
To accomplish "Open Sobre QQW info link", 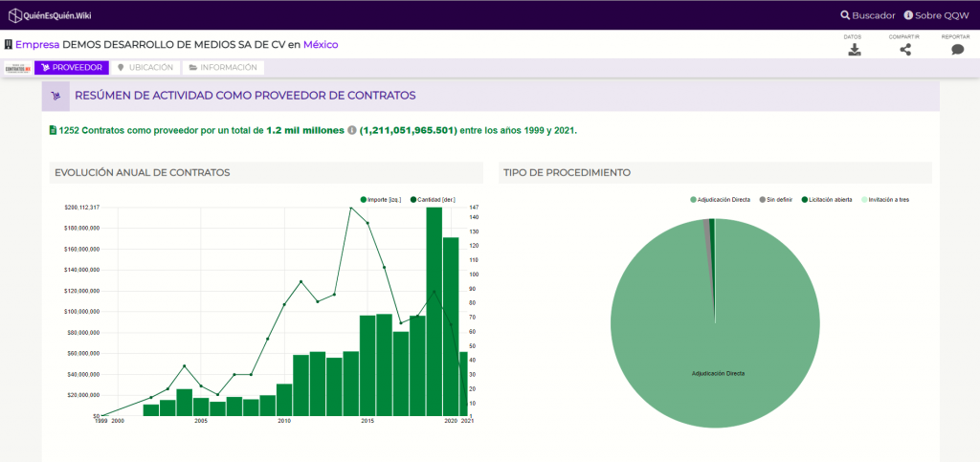I will 936,15.
